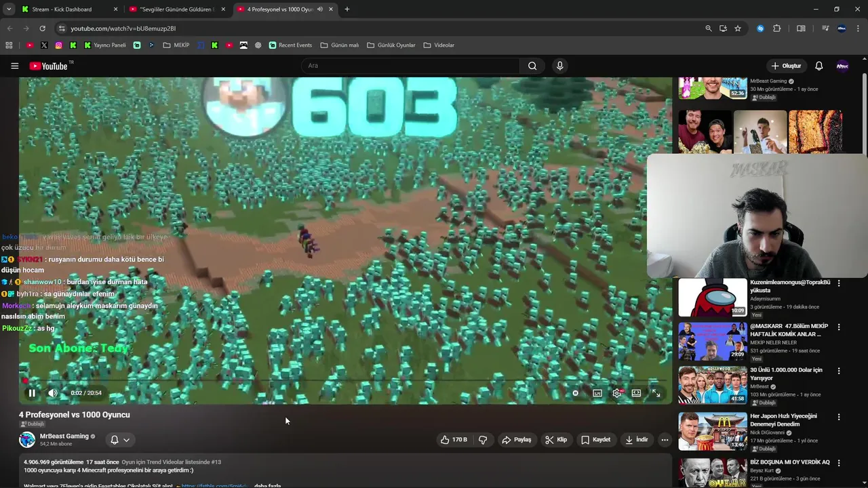Screen dimensions: 868x488
Task: Switch to theater mode view
Action: click(x=636, y=393)
